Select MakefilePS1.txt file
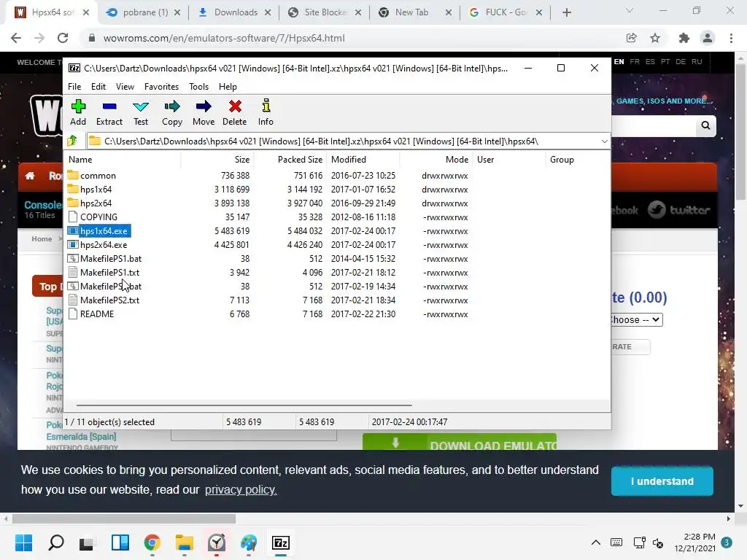747x560 pixels. click(109, 273)
